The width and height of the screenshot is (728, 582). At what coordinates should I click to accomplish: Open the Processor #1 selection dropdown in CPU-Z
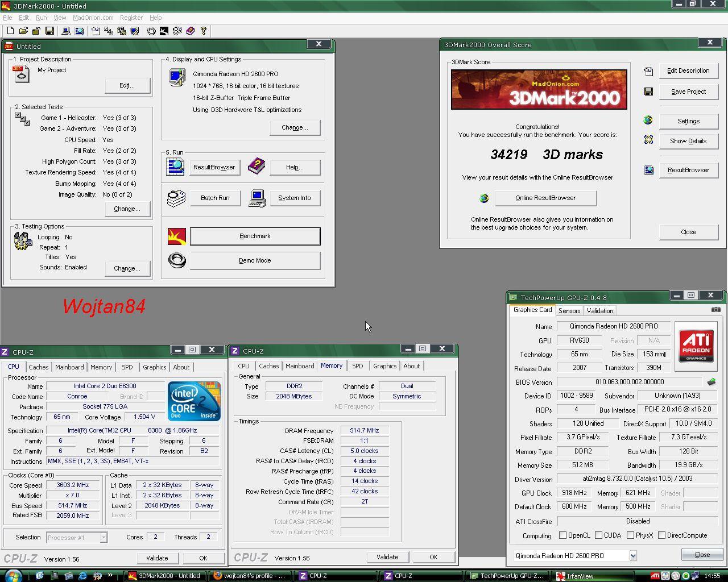[x=104, y=537]
